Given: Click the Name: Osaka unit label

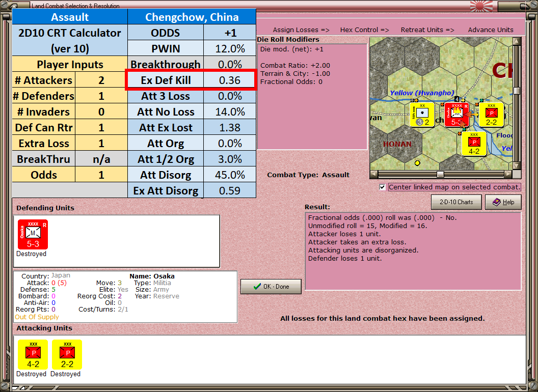Looking at the screenshot, I should [152, 276].
